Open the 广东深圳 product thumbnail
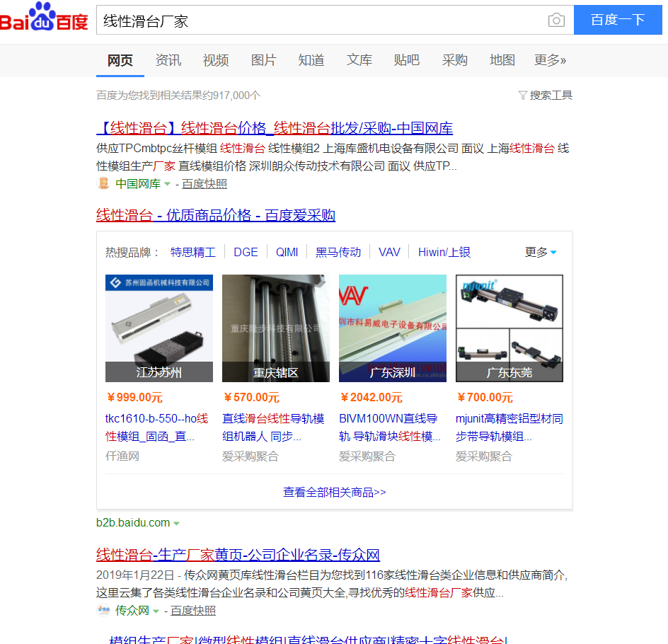This screenshot has height=644, width=668. point(392,328)
